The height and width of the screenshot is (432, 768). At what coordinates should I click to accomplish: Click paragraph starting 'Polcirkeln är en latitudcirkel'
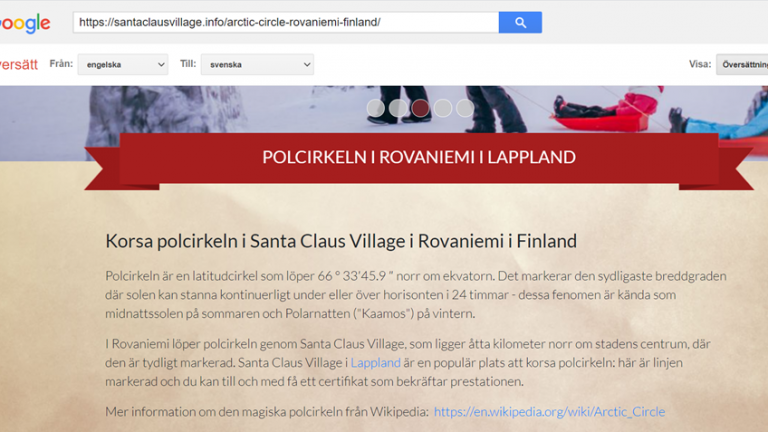coord(416,295)
